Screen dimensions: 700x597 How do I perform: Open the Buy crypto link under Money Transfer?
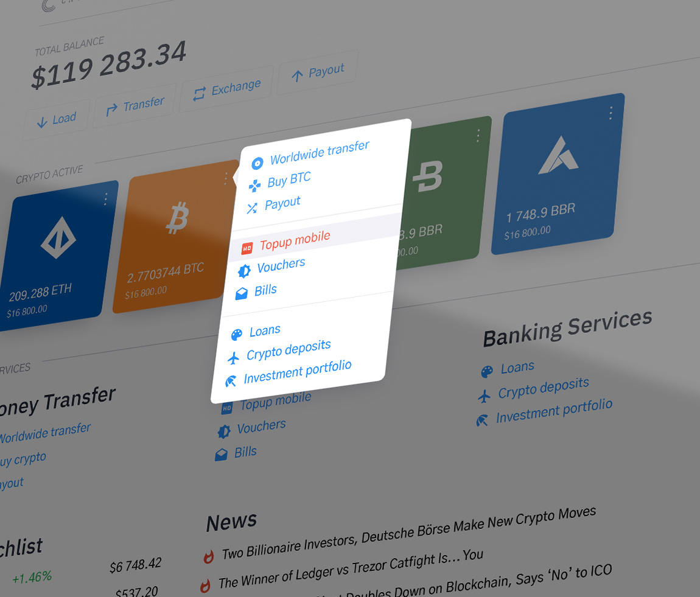(x=23, y=459)
